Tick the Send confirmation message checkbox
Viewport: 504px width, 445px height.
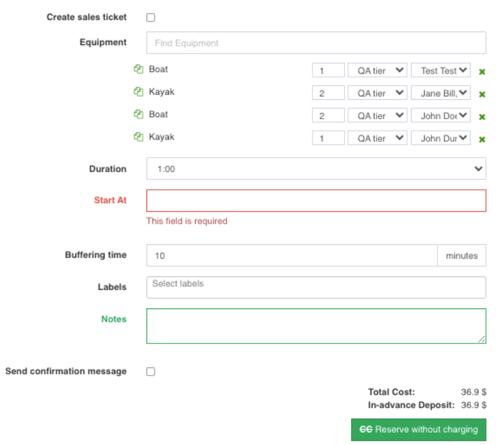point(151,371)
